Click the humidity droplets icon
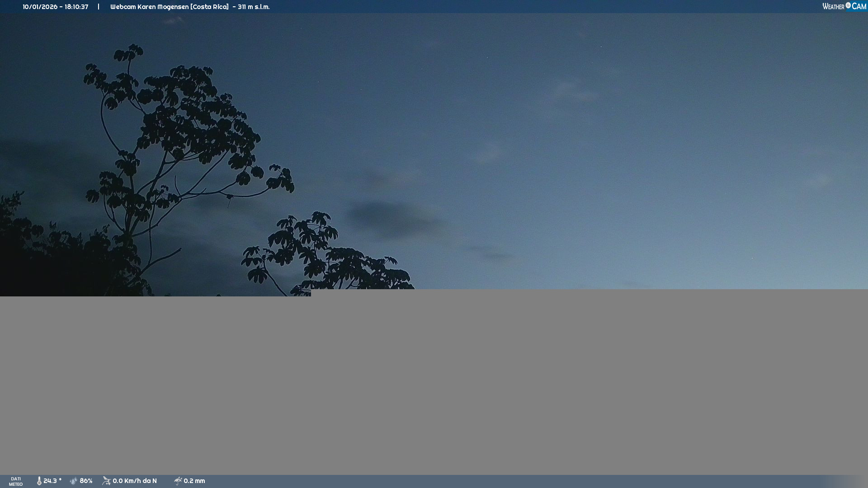868x488 pixels. tap(74, 481)
